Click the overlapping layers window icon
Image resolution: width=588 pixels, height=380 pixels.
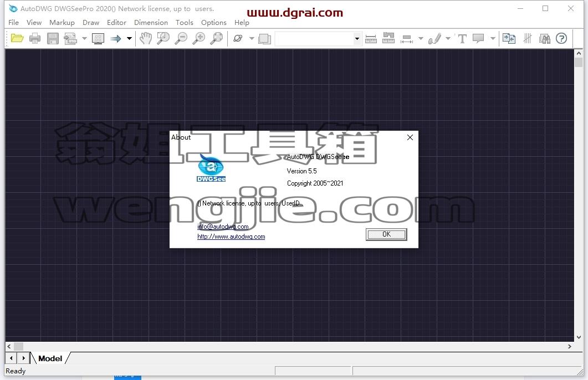coord(265,38)
